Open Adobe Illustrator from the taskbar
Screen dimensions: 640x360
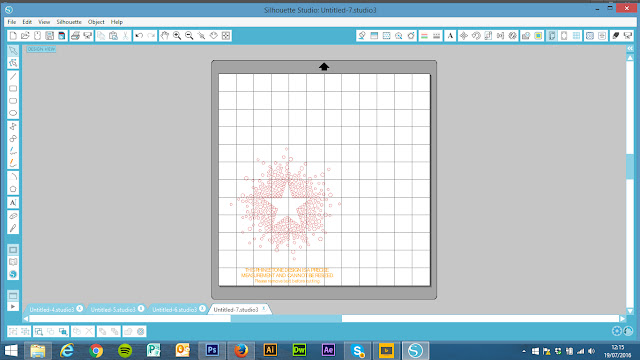[270, 350]
